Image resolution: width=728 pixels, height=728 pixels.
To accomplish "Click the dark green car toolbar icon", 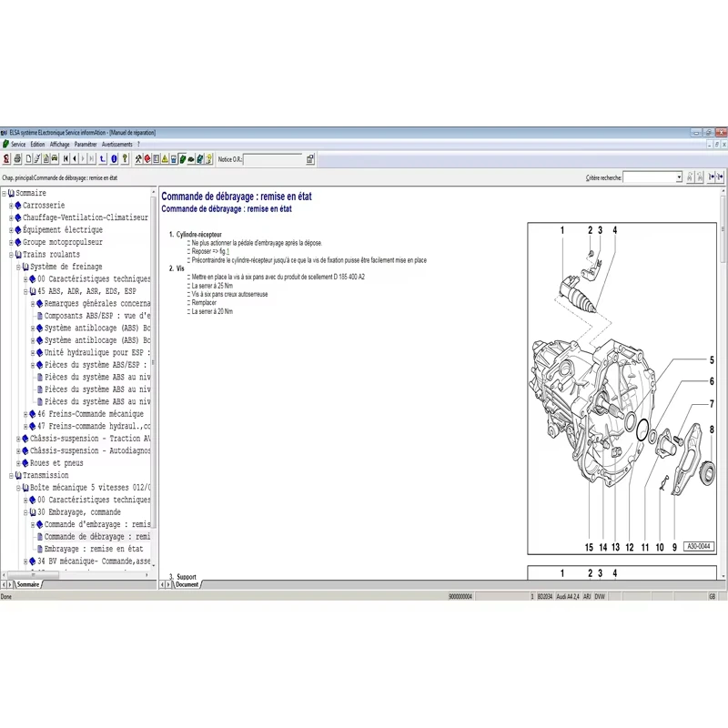I will 191,159.
